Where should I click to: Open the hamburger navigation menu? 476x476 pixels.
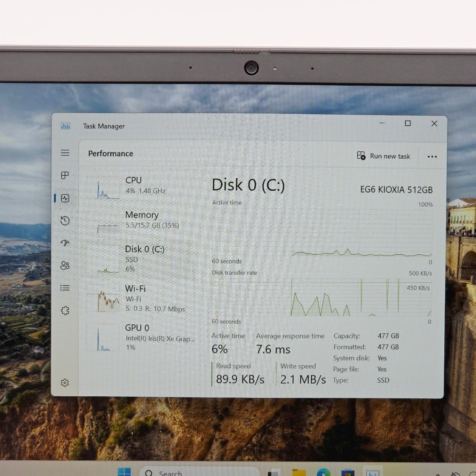(65, 153)
